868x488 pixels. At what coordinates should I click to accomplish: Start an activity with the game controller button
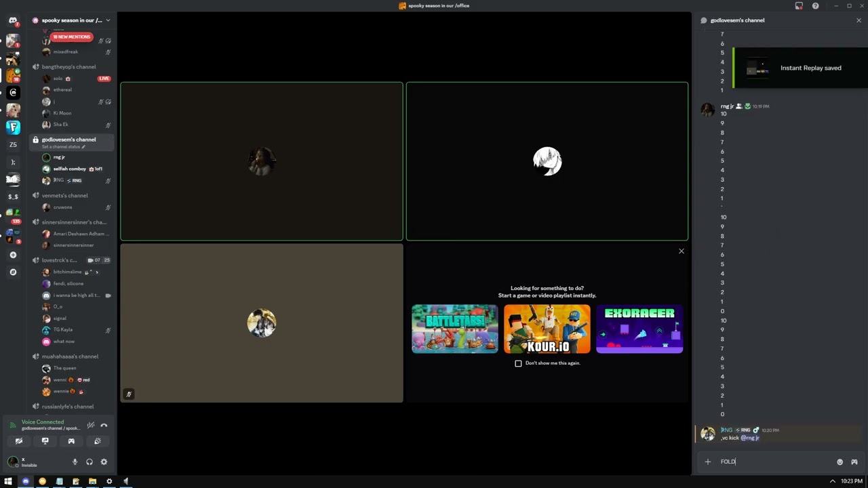tap(71, 441)
